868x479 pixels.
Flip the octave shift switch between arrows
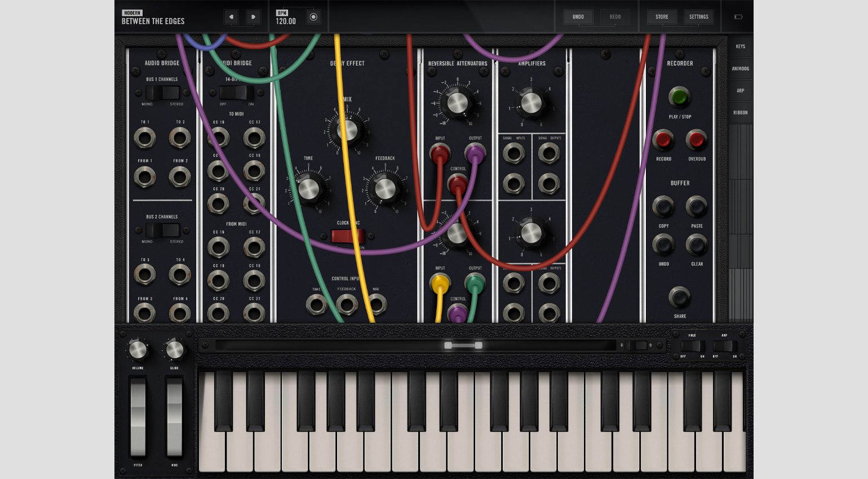(x=636, y=345)
